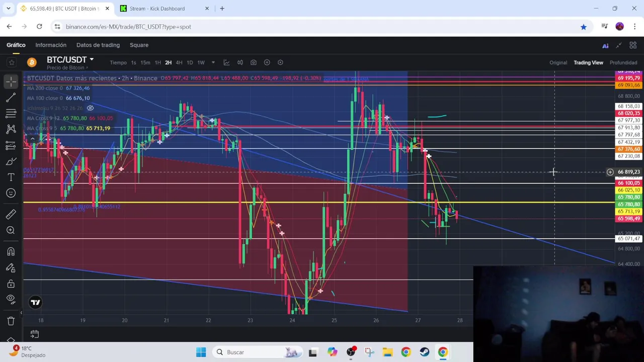Image resolution: width=644 pixels, height=362 pixels.
Task: Expand more time intervals dropdown arrow
Action: coord(213,62)
